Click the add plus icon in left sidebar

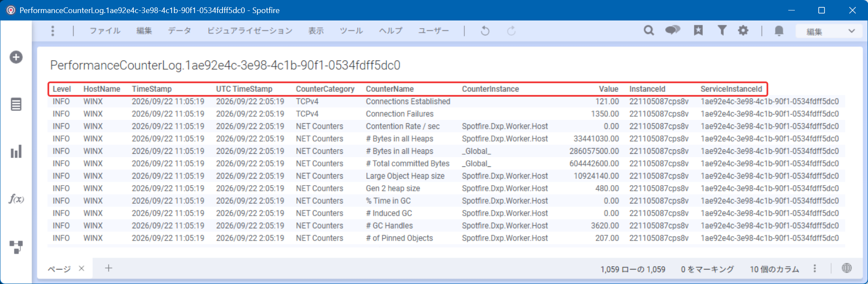[16, 57]
